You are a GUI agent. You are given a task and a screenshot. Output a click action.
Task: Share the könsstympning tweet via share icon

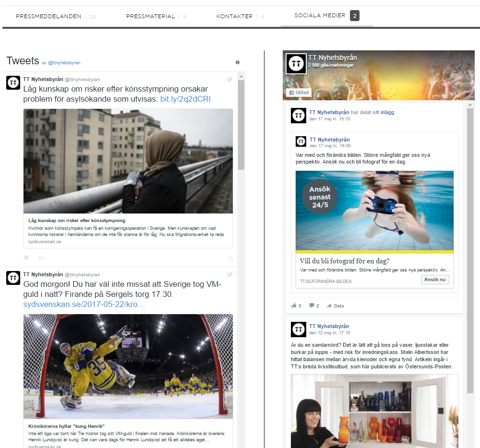click(x=41, y=258)
